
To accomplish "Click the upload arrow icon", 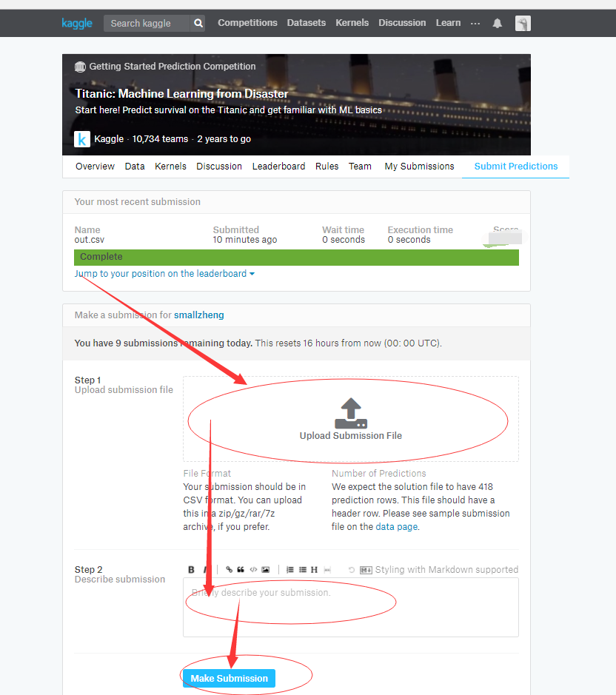I will pos(351,413).
